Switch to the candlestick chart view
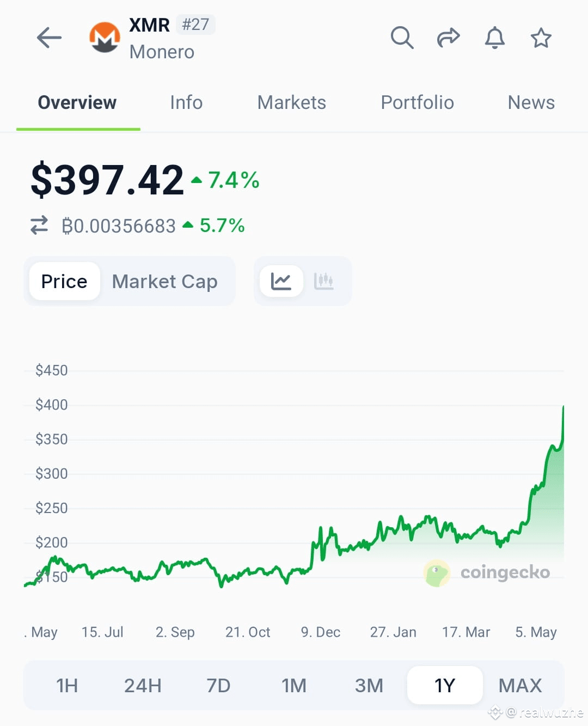This screenshot has height=726, width=588. pyautogui.click(x=324, y=281)
